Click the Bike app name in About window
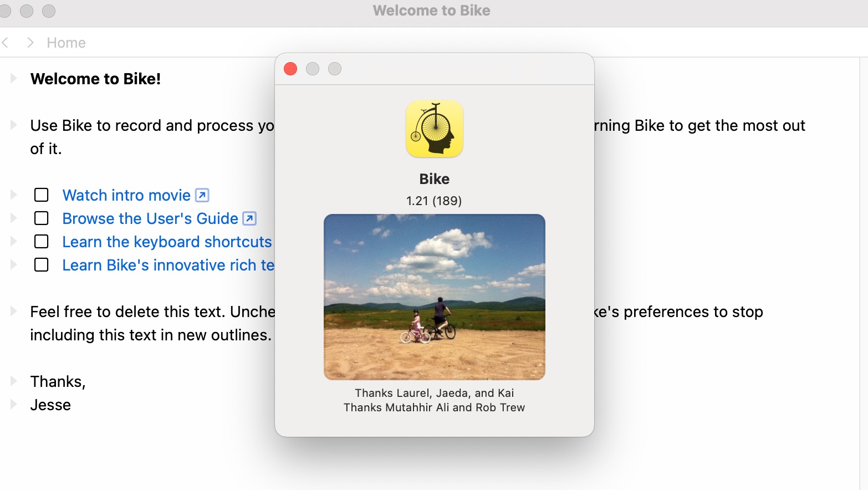The width and height of the screenshot is (868, 490). [435, 179]
